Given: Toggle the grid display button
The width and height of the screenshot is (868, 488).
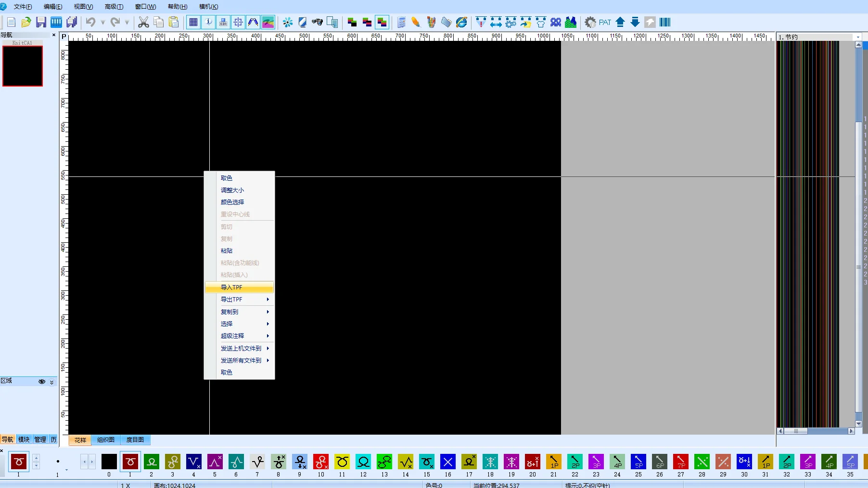Looking at the screenshot, I should pos(193,22).
